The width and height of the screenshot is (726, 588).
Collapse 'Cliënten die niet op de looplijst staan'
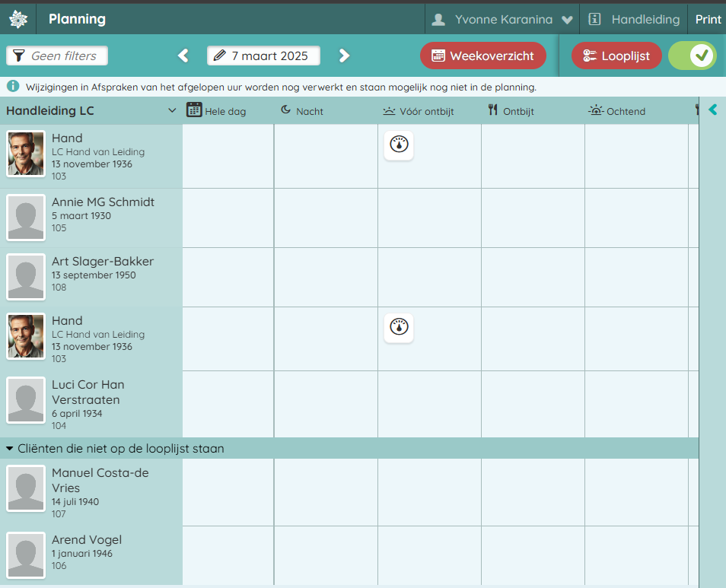pos(10,449)
